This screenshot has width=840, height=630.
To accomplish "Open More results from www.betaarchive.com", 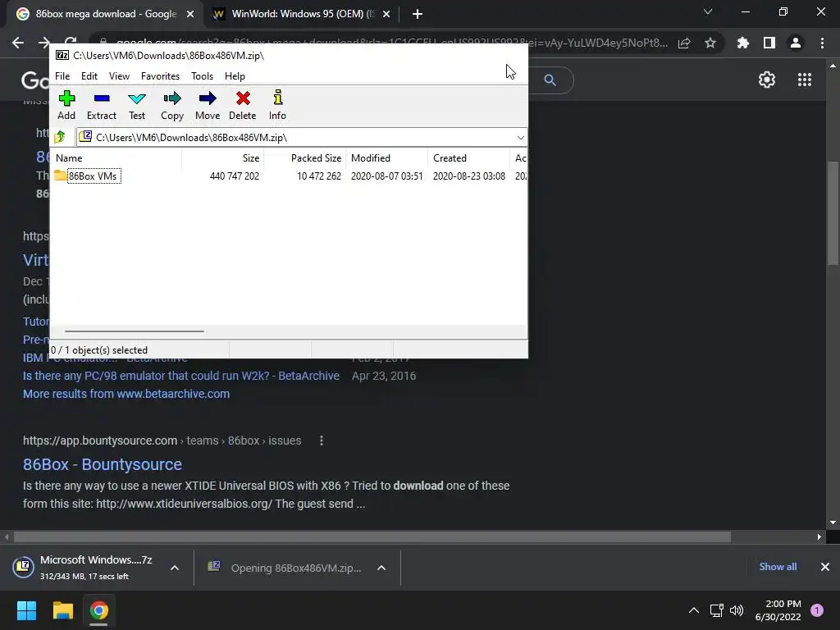I will coord(126,394).
